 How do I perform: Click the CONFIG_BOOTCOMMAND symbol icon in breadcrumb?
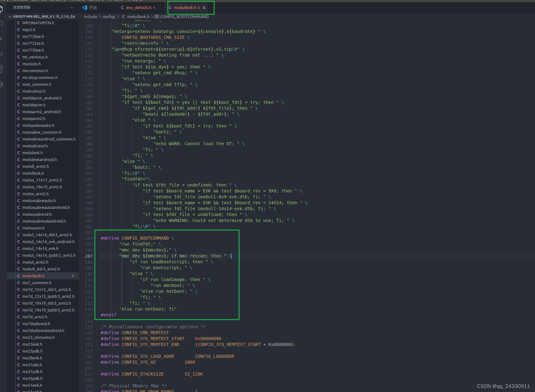(x=156, y=16)
